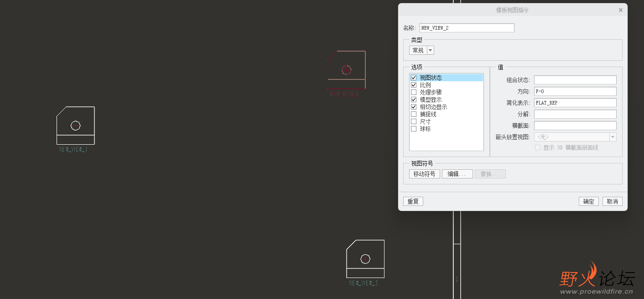Screen dimensions: 644x299
Task: Select the NEW_VIEW_1 drawing view
Action: pos(75,126)
